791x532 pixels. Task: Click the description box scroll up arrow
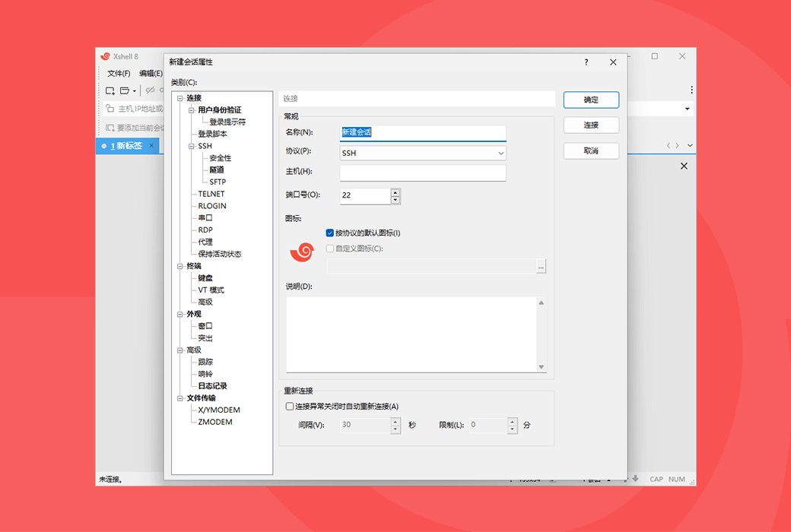tap(542, 302)
